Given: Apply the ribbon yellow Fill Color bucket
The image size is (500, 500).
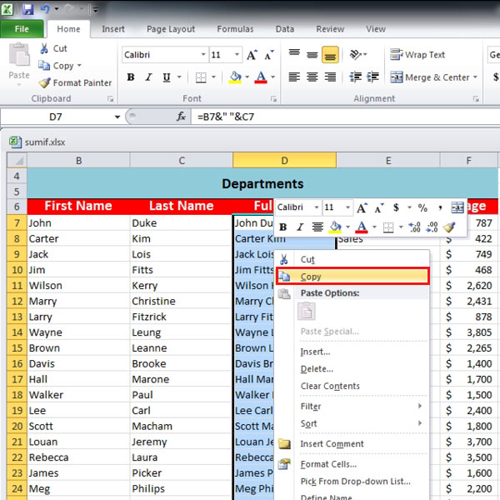Looking at the screenshot, I should point(235,78).
